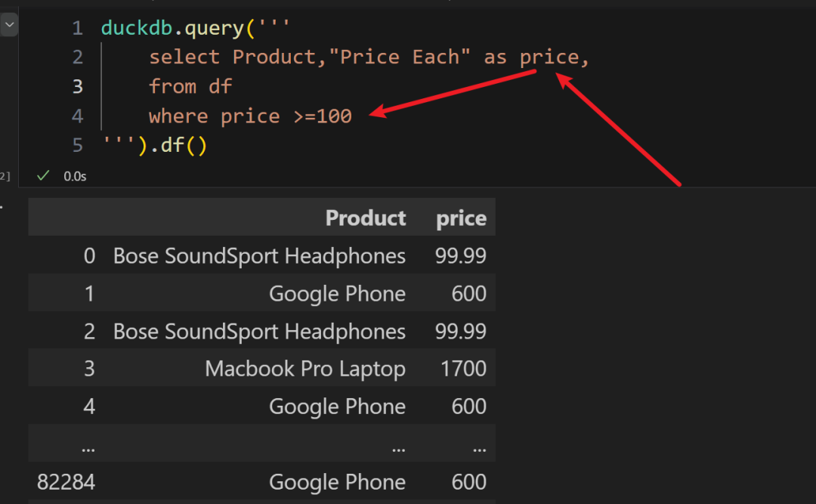The height and width of the screenshot is (504, 816).
Task: Click the Product column header
Action: coord(366,218)
